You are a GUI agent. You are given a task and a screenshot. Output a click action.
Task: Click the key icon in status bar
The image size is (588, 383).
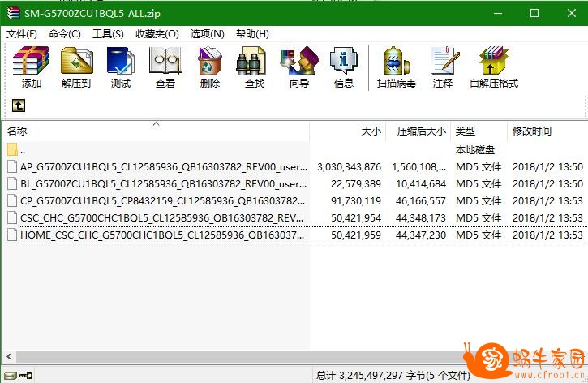26,375
